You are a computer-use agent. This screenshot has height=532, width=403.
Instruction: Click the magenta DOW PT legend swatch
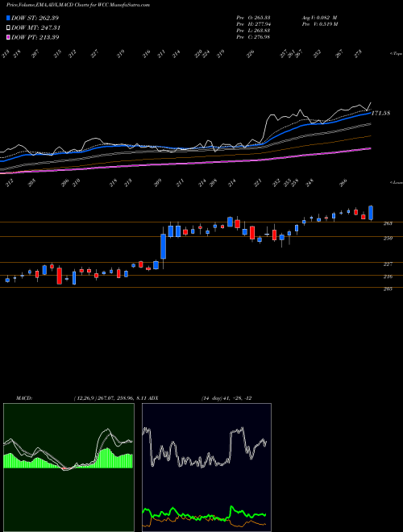click(9, 37)
